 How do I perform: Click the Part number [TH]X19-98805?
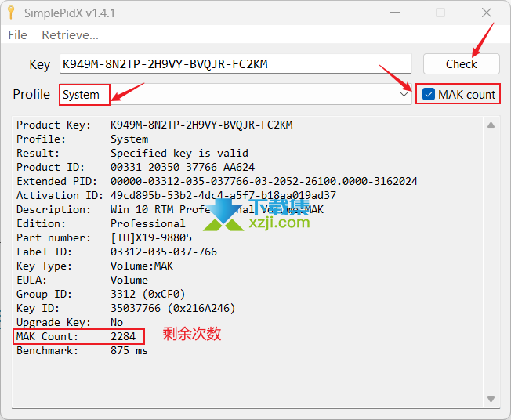[151, 237]
